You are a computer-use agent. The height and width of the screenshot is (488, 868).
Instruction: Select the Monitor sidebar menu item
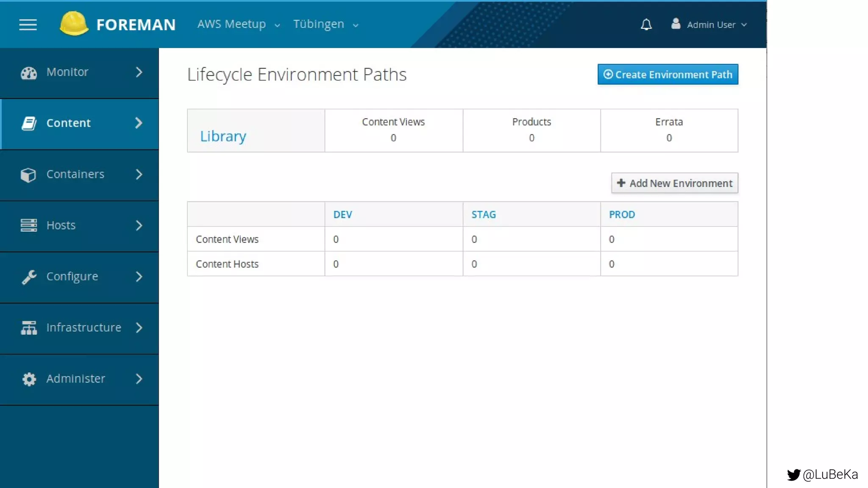pyautogui.click(x=67, y=72)
